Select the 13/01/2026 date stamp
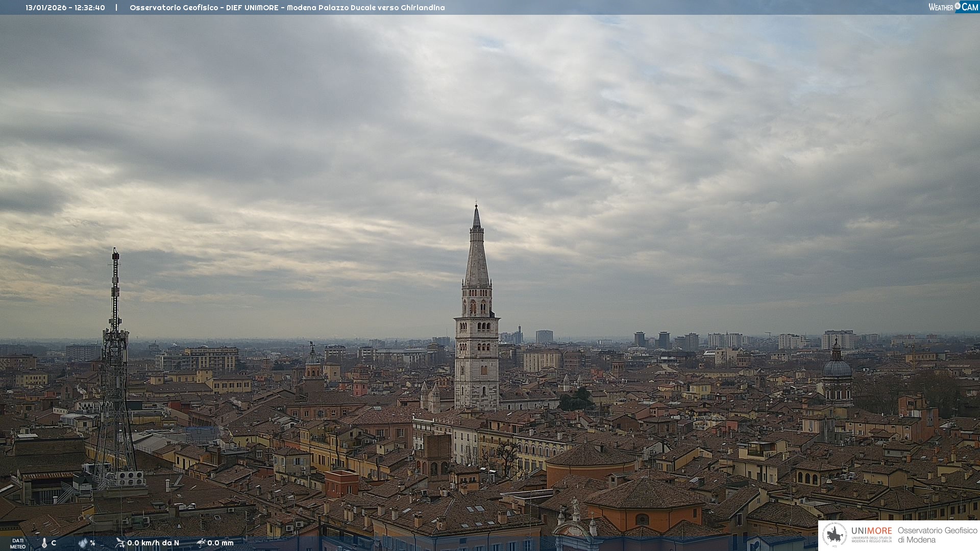This screenshot has height=551, width=980. click(x=46, y=8)
